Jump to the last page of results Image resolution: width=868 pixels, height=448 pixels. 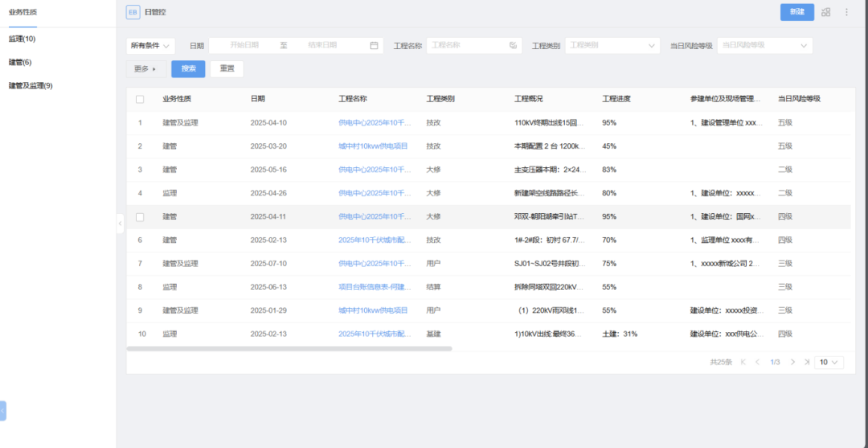[x=807, y=362]
